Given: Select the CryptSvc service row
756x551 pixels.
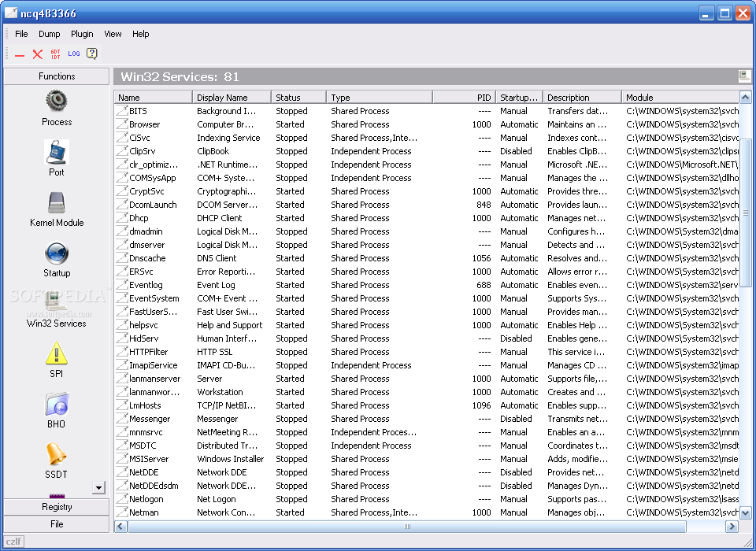Looking at the screenshot, I should coord(427,191).
